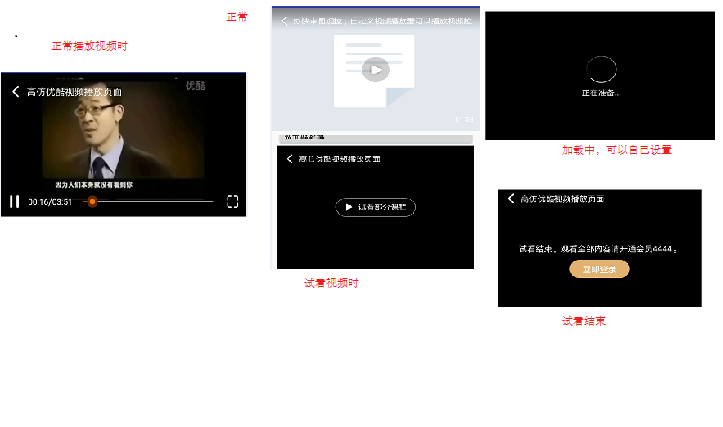Click the 00:16/03:51 time readout
Viewport: 723px width, 427px height.
50,202
